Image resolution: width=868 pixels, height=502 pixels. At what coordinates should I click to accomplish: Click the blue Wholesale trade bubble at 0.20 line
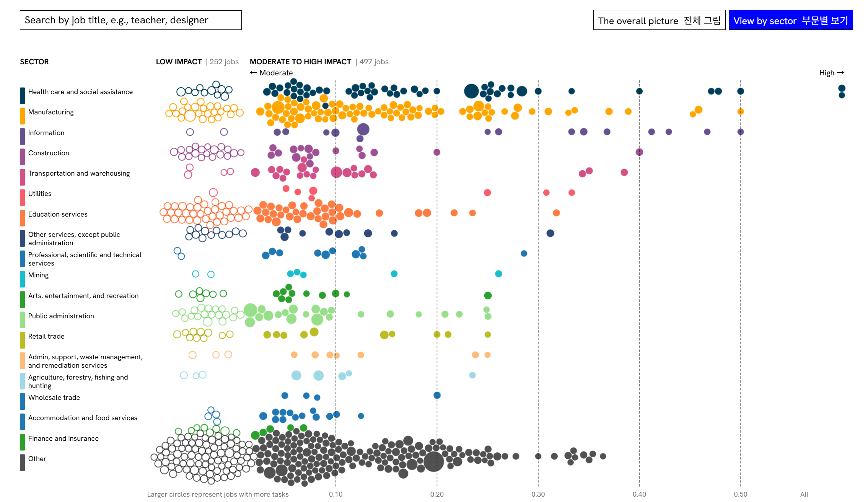[437, 395]
